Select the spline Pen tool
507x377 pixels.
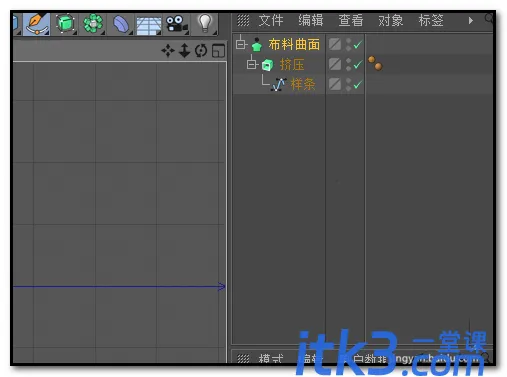coord(36,24)
